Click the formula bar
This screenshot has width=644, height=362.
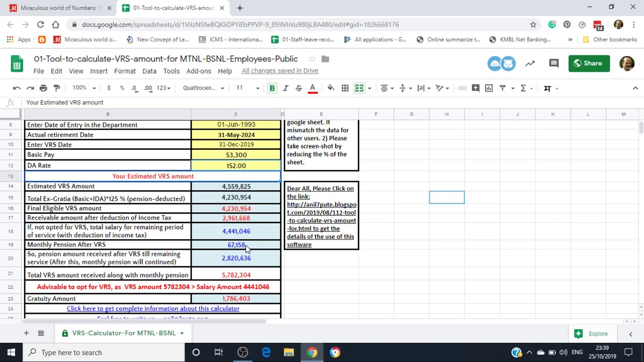click(x=332, y=103)
